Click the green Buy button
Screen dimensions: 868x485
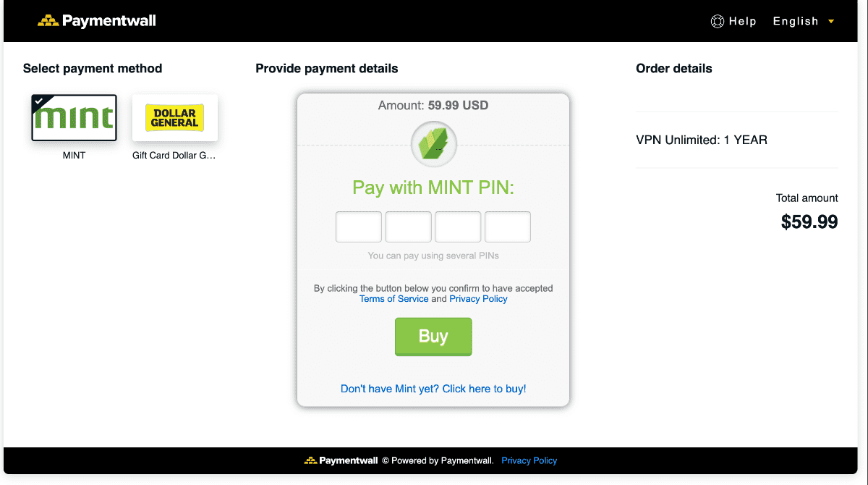[433, 337]
